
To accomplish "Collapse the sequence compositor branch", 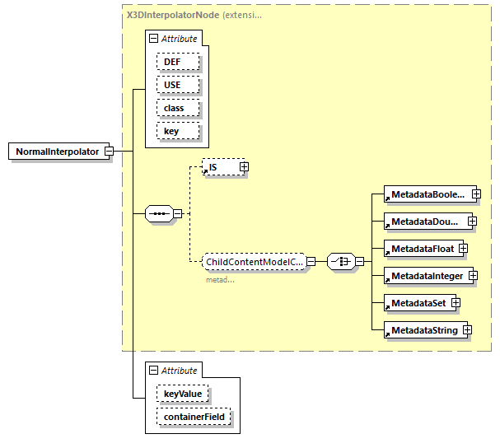I will coord(177,214).
